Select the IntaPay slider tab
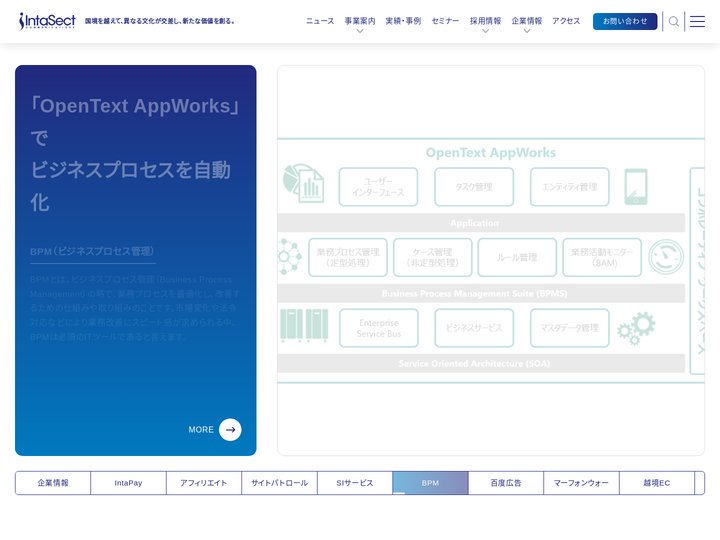The width and height of the screenshot is (720, 540). 128,483
